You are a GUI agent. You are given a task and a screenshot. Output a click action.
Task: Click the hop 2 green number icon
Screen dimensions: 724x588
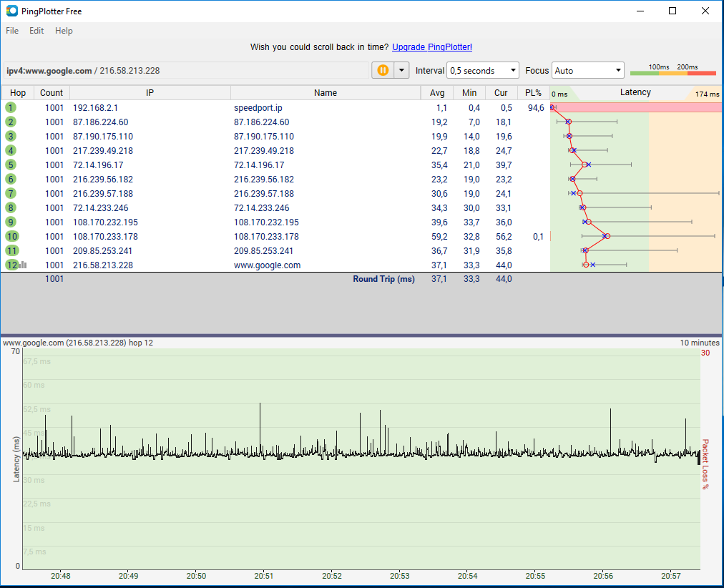(x=11, y=122)
